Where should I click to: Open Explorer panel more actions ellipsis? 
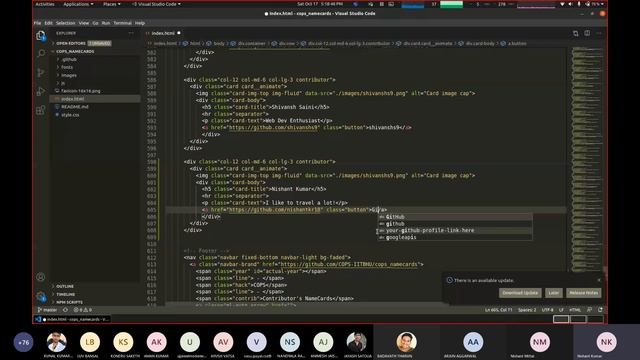click(x=131, y=33)
